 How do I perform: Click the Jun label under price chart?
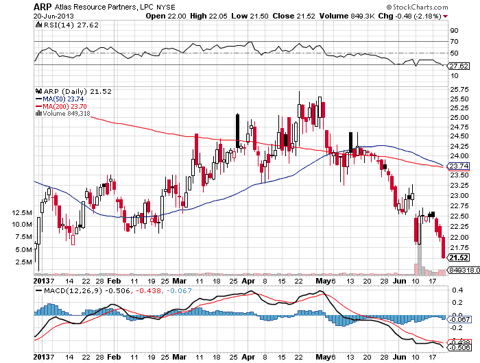(399, 281)
